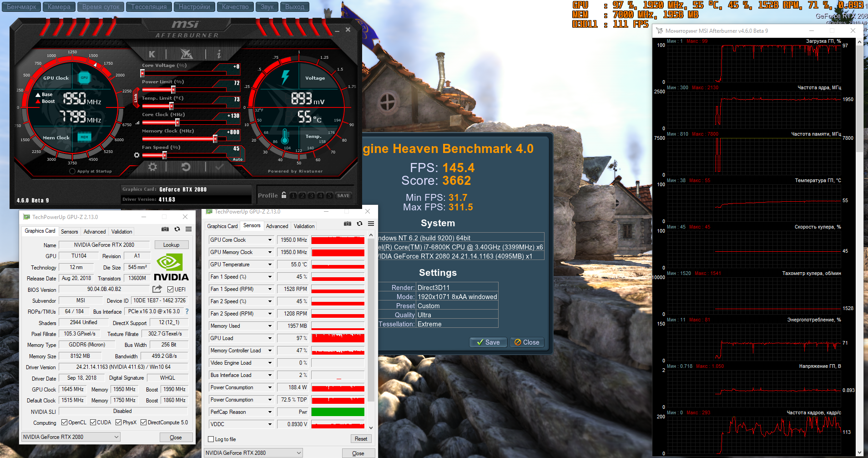This screenshot has width=868, height=458.
Task: Toggle the CUDA checkbox
Action: coord(93,422)
